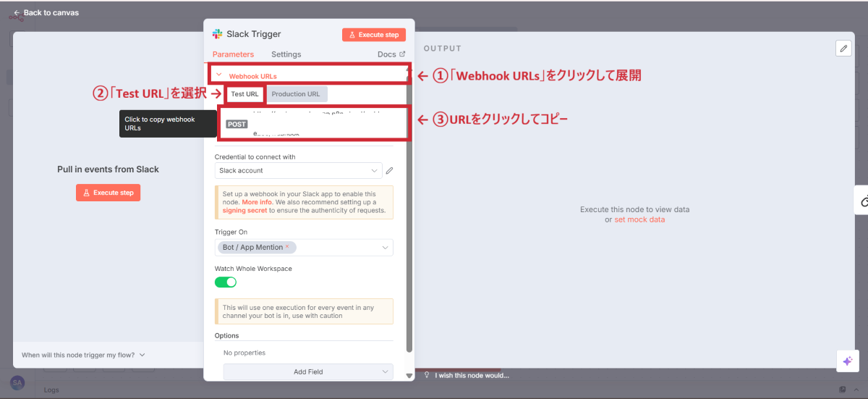Select the Parameters tab

click(x=233, y=54)
